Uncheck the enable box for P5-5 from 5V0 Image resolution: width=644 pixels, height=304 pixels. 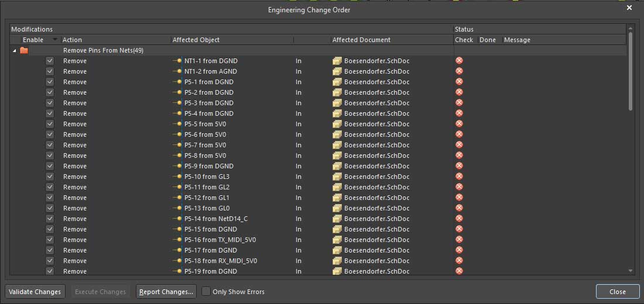[x=50, y=124]
